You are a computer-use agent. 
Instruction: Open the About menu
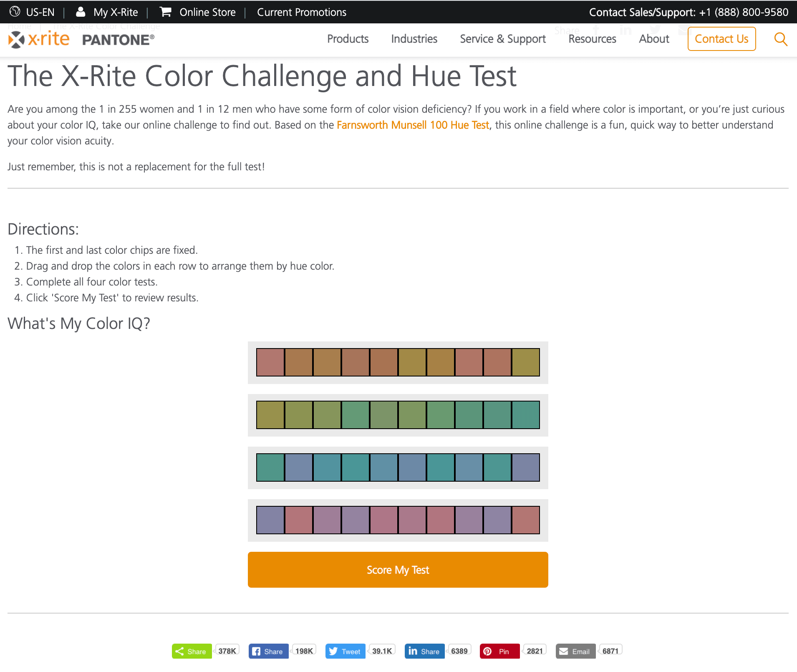(654, 39)
